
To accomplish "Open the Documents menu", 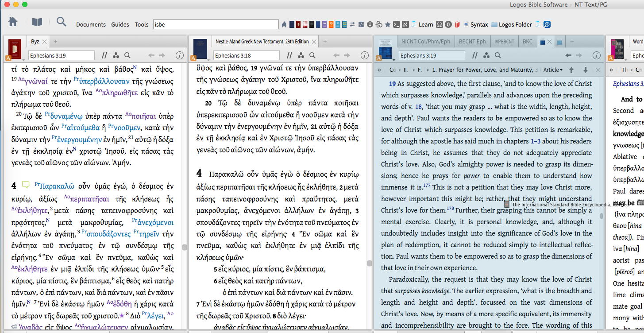I will [x=91, y=24].
